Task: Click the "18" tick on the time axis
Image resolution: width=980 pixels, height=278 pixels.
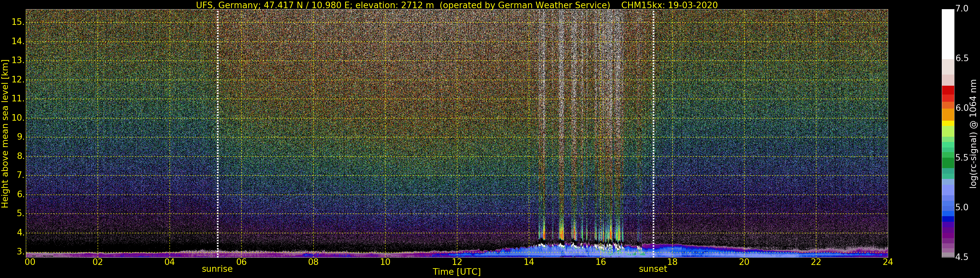Action: click(x=672, y=262)
